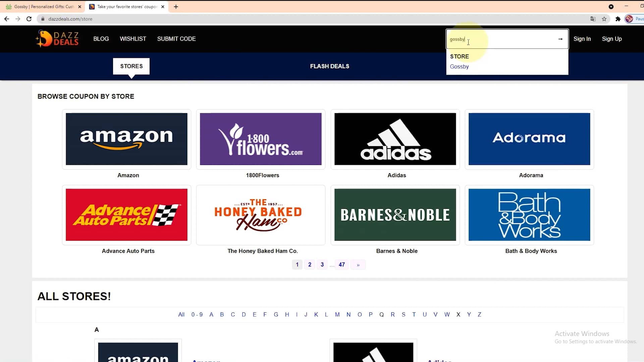Open the extensions puzzle icon
This screenshot has height=362, width=644.
pyautogui.click(x=618, y=19)
